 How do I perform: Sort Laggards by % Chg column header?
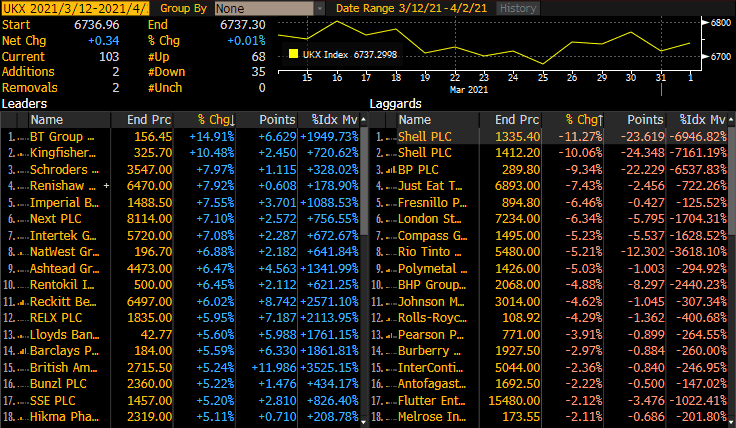(x=573, y=120)
